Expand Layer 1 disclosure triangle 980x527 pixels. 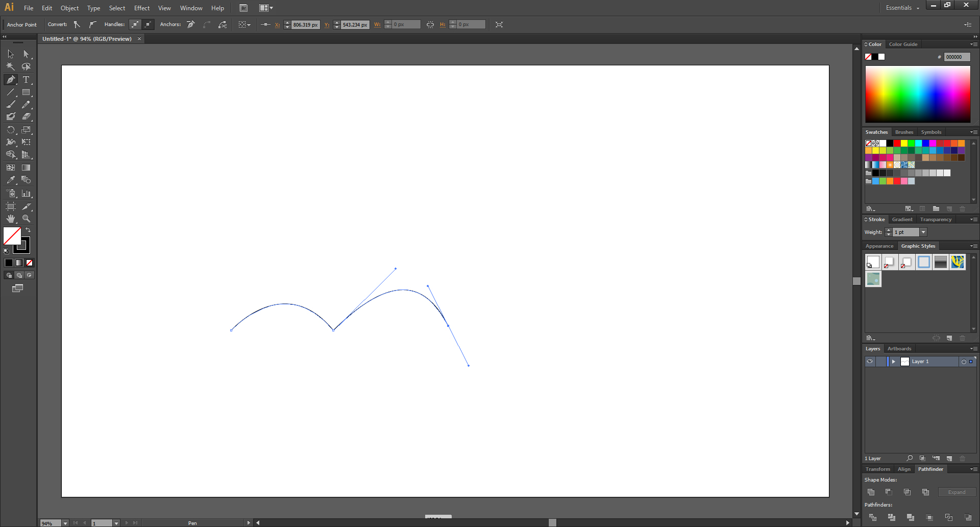tap(893, 362)
